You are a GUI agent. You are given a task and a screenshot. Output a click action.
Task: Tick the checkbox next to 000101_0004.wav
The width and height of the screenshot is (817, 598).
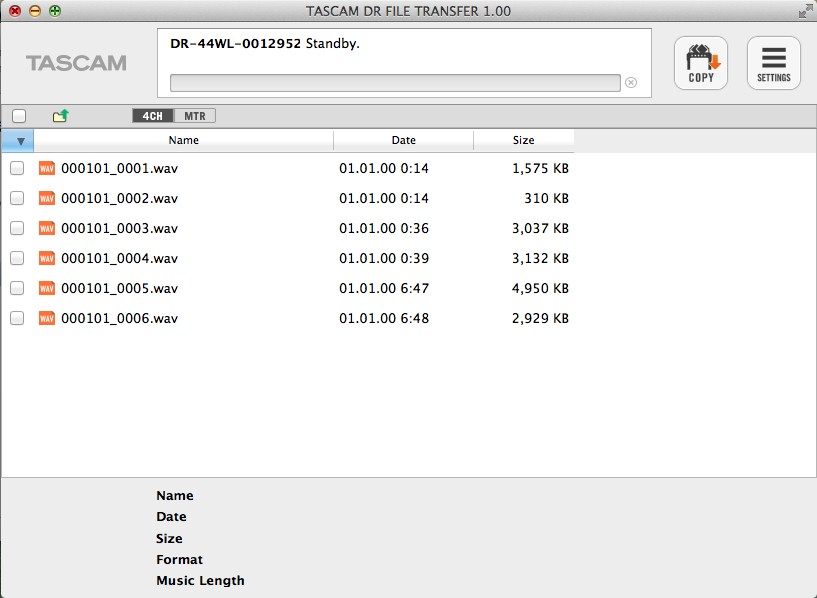(17, 258)
